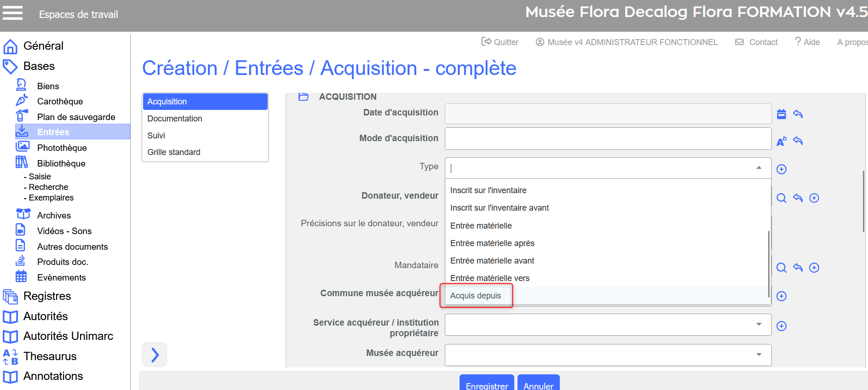Click the Quitter link

coord(500,42)
